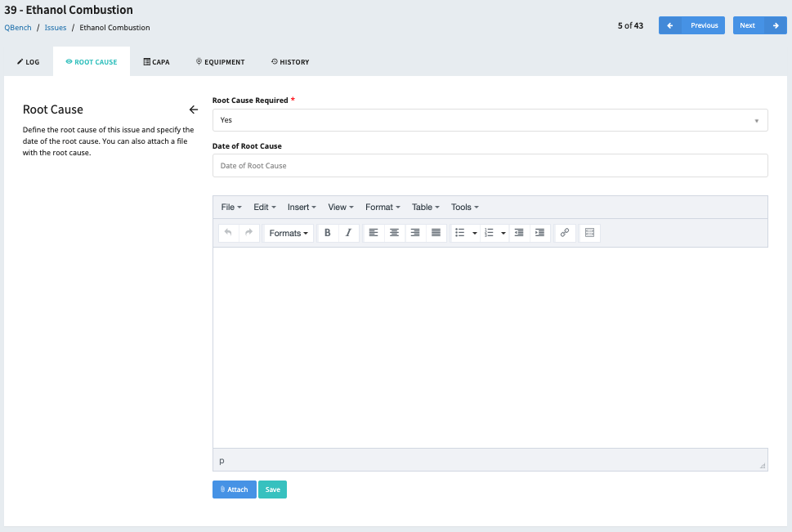Screen dimensions: 792x532
Task: Click the '5 of 43' counter text
Action: tap(630, 25)
